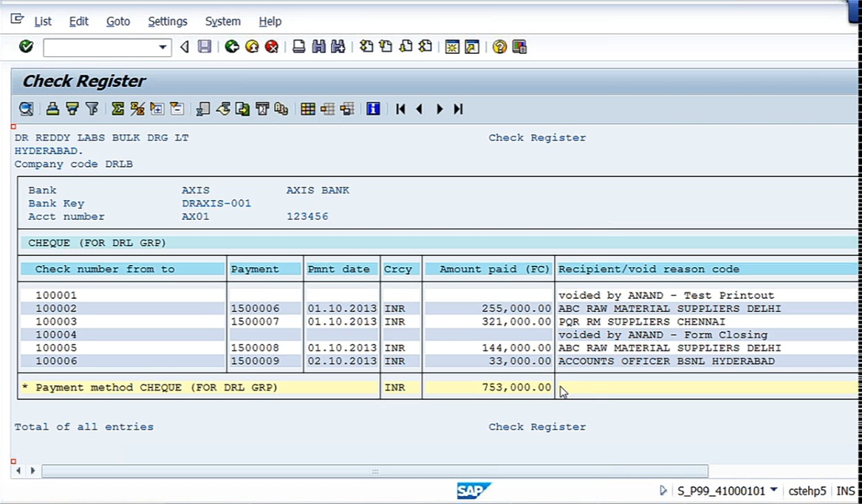The image size is (862, 504).
Task: Jump to the last column with the list toolbar arrow
Action: (459, 108)
